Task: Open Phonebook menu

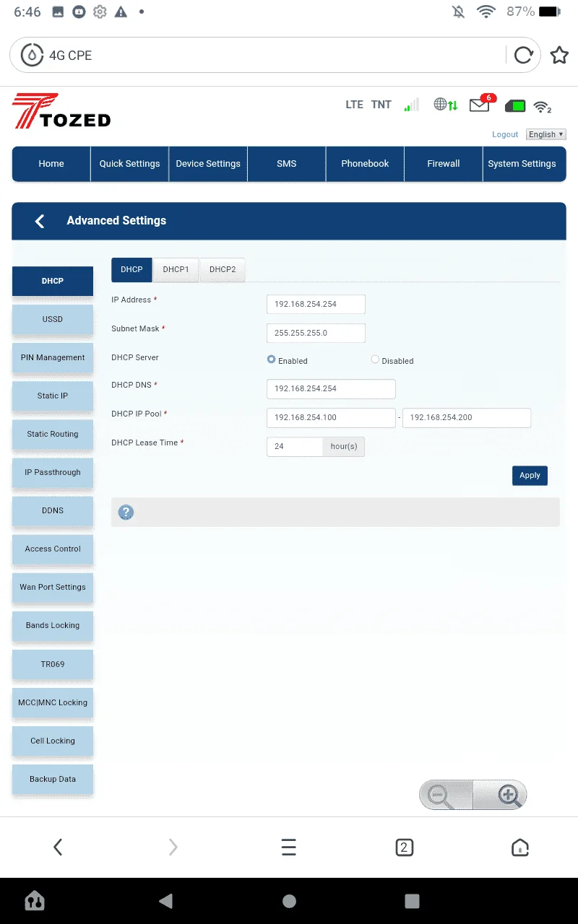Action: click(365, 164)
